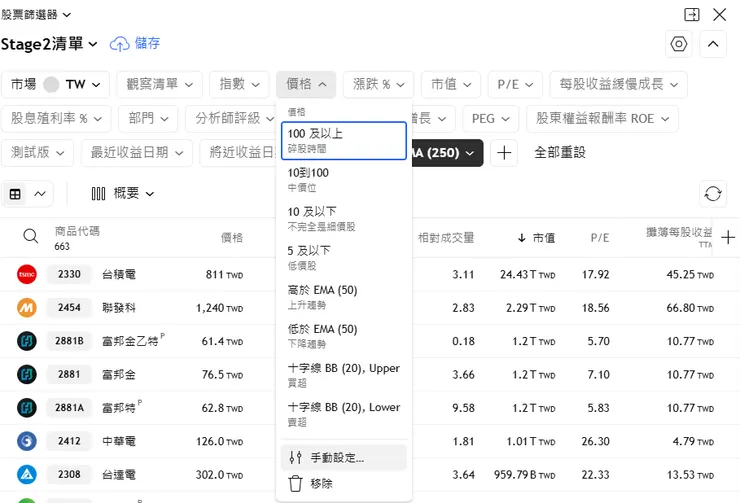Open the 測試版 filter dropdown
Image resolution: width=740 pixels, height=503 pixels.
[x=37, y=153]
